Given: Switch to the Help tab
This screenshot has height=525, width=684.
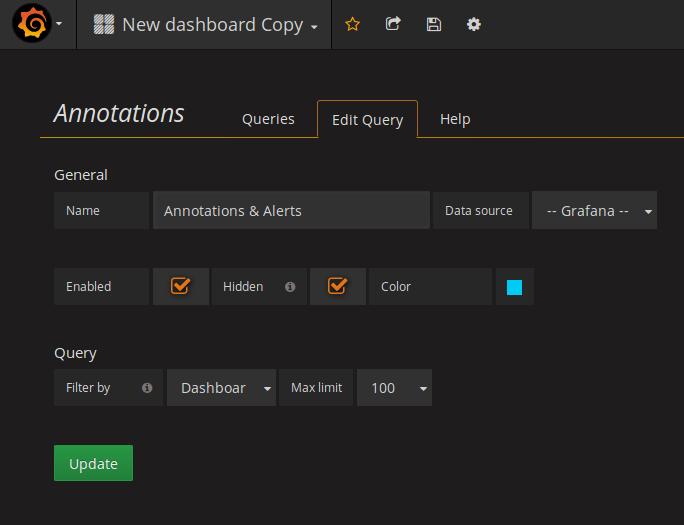Looking at the screenshot, I should pyautogui.click(x=455, y=119).
